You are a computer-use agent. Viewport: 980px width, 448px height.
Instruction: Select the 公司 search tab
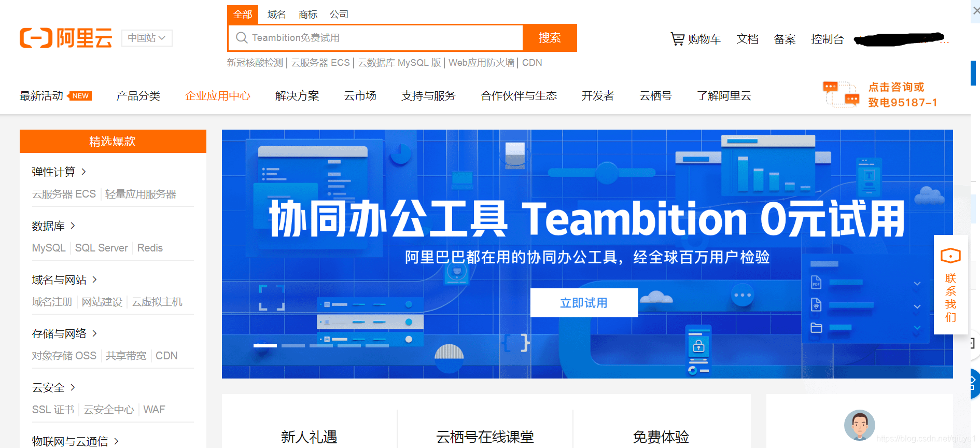pos(339,15)
